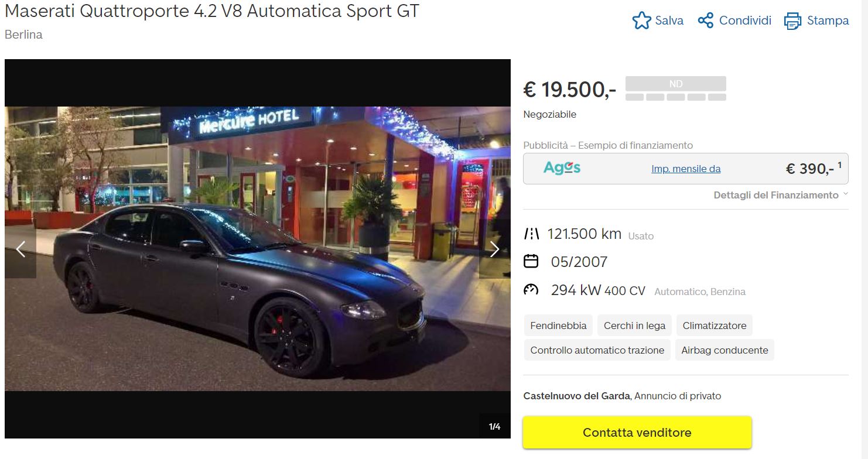Click the registration calendar icon
868x459 pixels.
pos(531,261)
